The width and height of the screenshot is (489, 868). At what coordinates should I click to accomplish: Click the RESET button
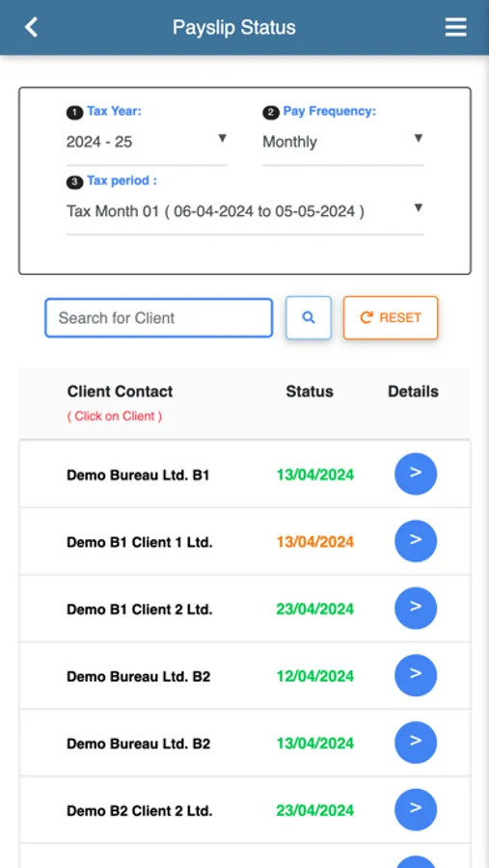tap(391, 317)
